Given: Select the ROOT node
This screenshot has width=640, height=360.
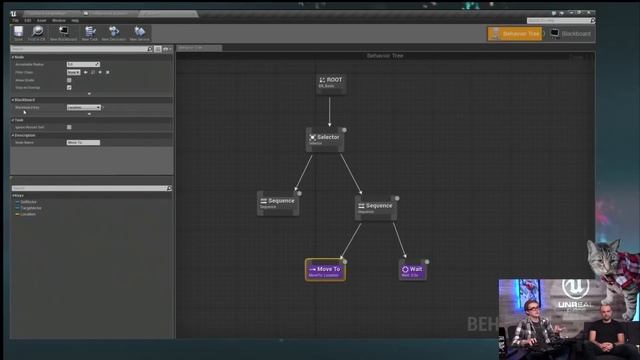Looking at the screenshot, I should click(x=331, y=83).
